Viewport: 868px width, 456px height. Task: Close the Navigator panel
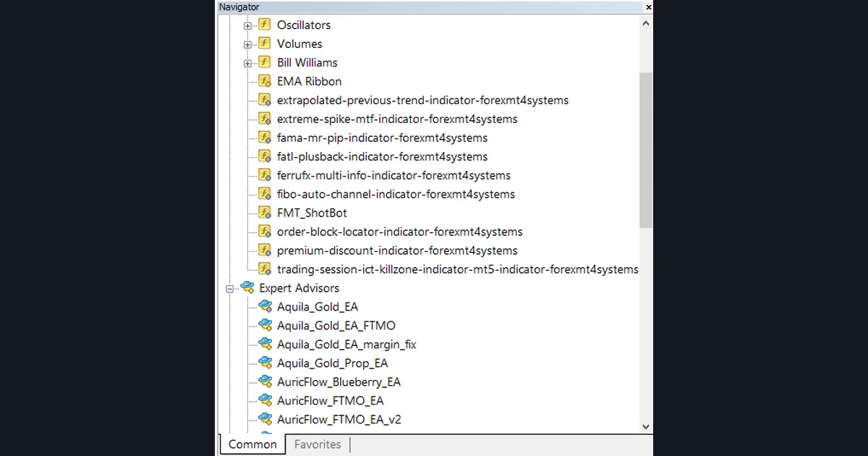[x=648, y=7]
